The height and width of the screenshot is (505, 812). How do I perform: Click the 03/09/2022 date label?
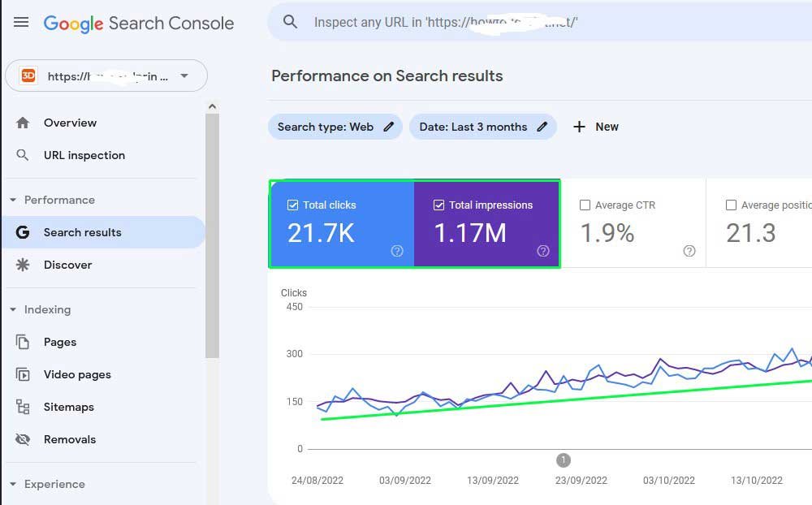[x=405, y=480]
